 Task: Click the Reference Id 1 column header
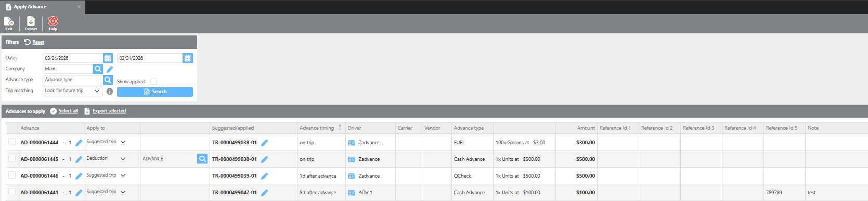pos(618,128)
